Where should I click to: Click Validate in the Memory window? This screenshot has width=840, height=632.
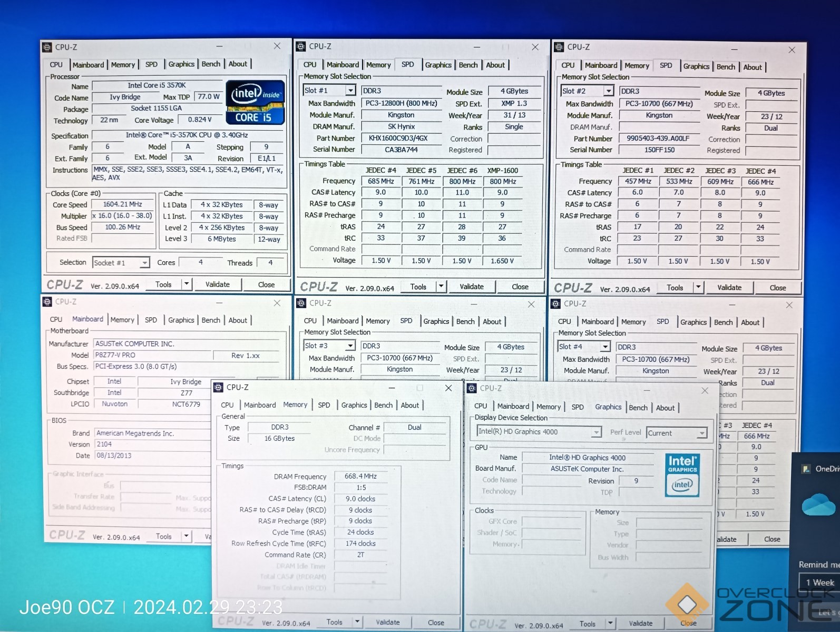(388, 622)
